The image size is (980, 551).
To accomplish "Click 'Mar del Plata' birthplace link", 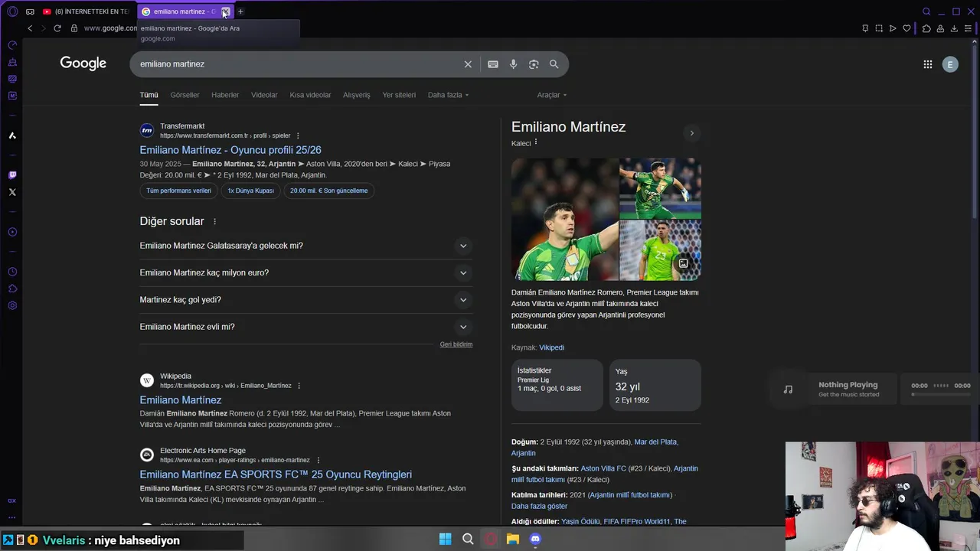I will point(655,442).
